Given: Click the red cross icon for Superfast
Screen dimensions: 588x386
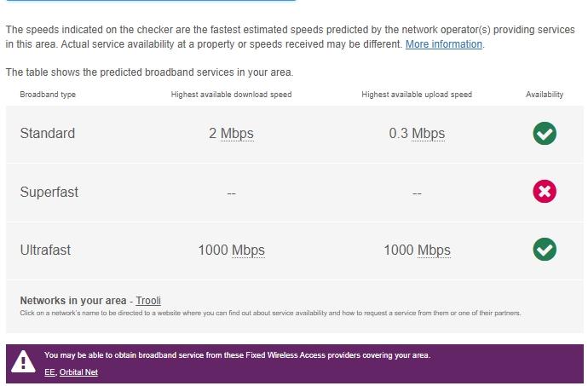Looking at the screenshot, I should coord(545,192).
